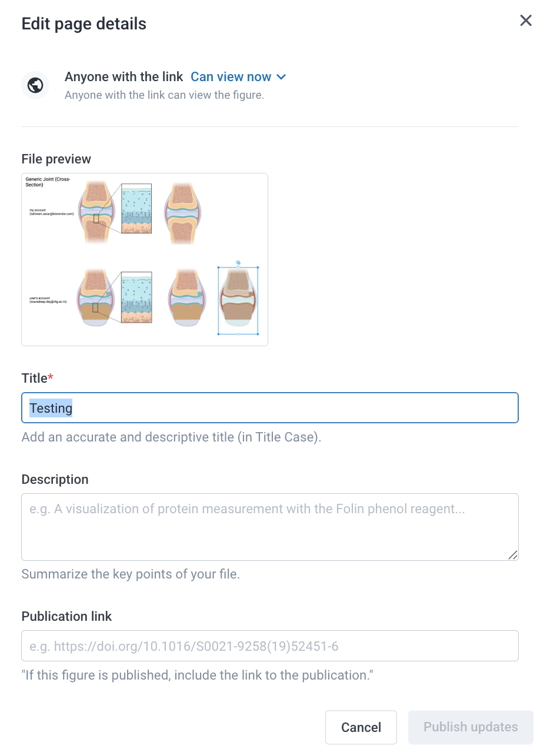The height and width of the screenshot is (756, 547).
Task: Select the blue-outlined joint in the preview
Action: tap(238, 300)
